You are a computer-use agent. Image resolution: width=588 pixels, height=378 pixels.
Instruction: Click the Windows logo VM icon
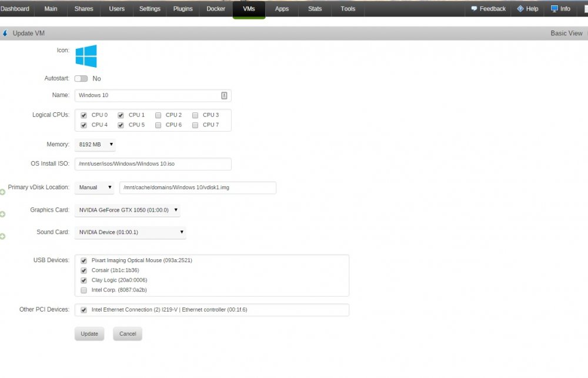(x=86, y=56)
